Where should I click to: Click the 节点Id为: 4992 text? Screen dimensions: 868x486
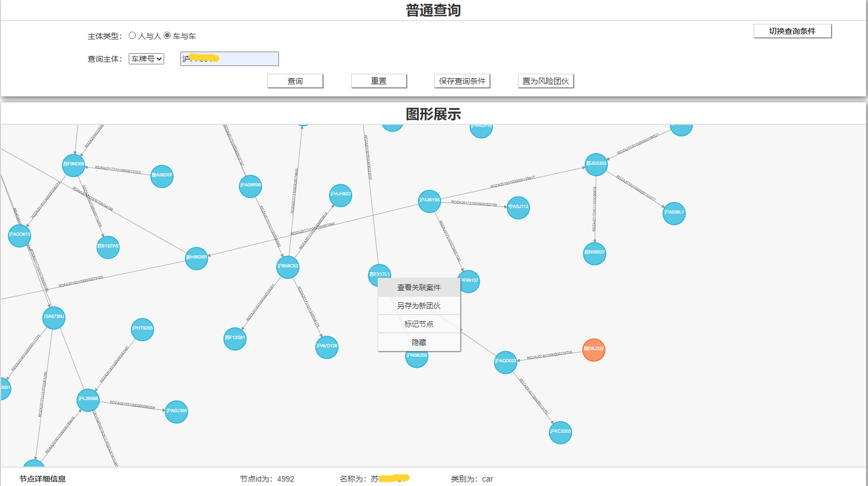(267, 479)
